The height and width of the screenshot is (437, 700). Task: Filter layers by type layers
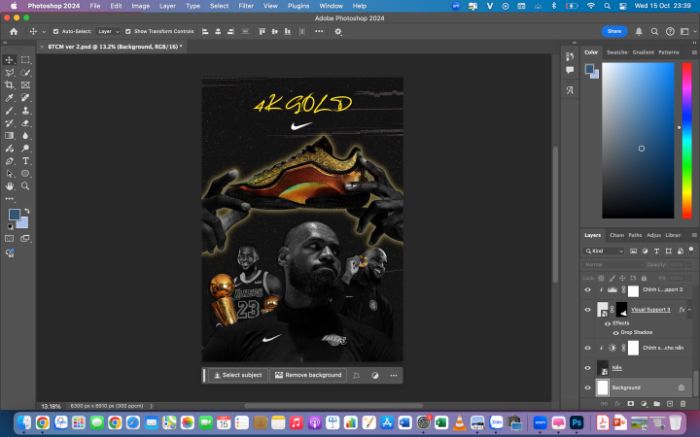pyautogui.click(x=656, y=251)
